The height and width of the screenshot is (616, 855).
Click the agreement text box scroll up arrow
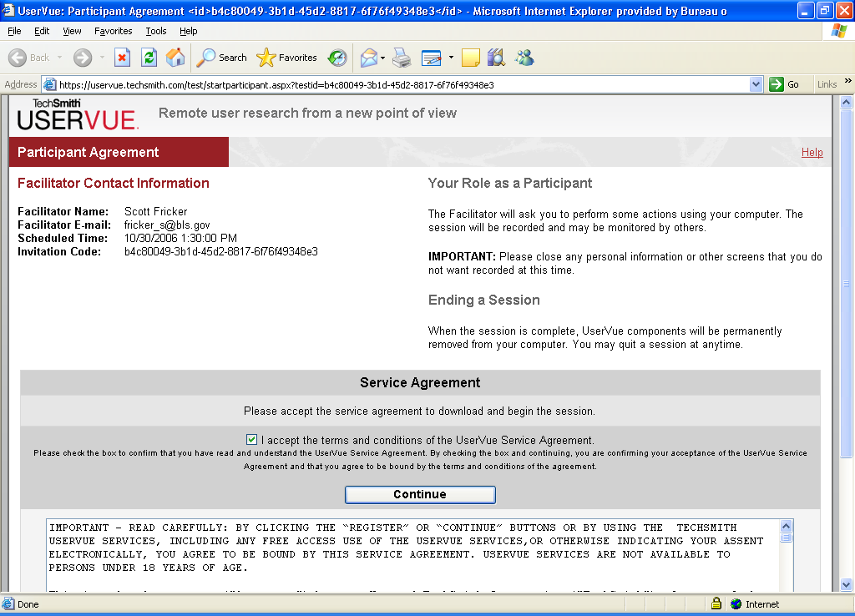pyautogui.click(x=787, y=526)
